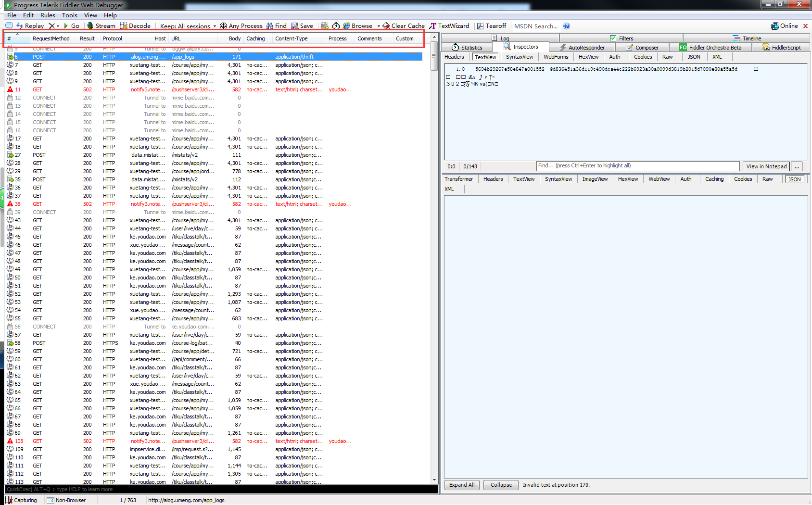
Task: Open the blue help icon
Action: 567,26
